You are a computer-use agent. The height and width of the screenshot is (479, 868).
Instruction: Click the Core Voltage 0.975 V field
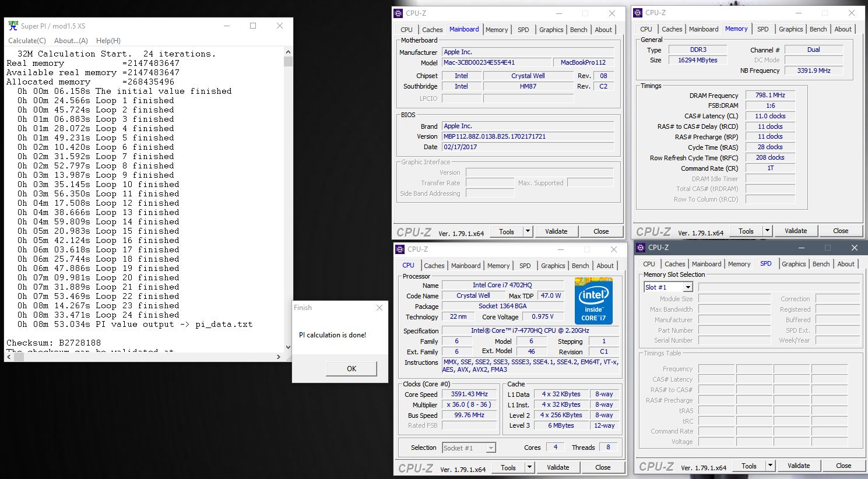543,316
